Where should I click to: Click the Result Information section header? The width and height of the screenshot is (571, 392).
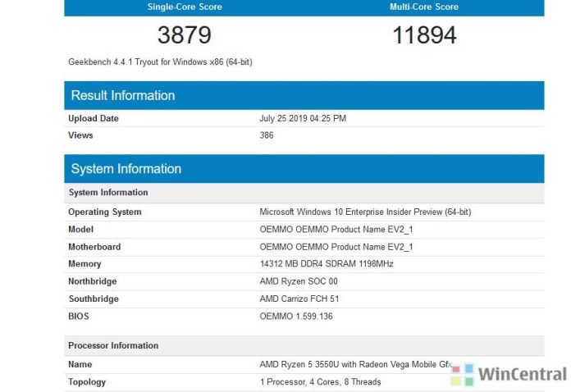point(304,95)
